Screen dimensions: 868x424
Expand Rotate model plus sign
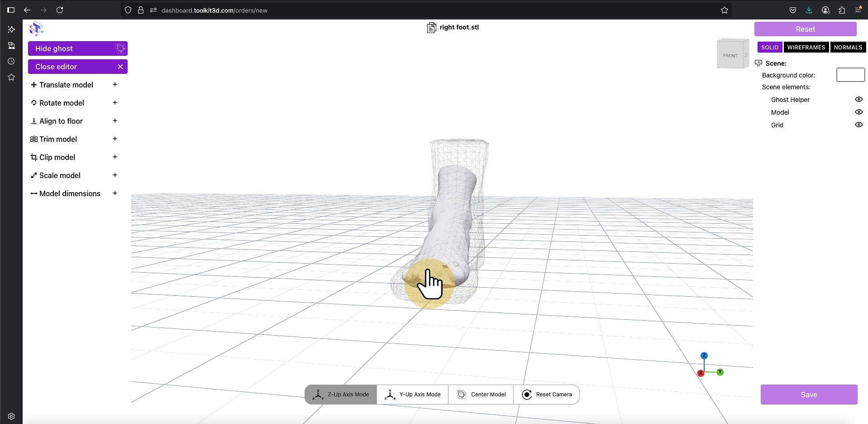point(115,102)
